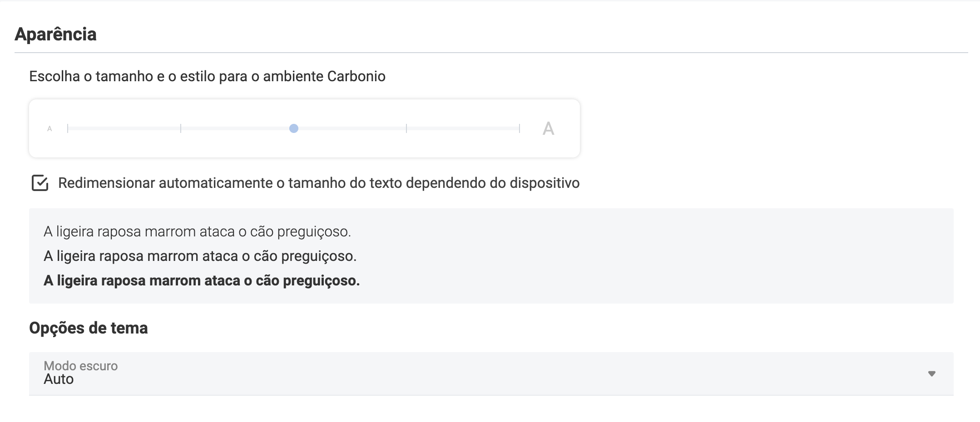The height and width of the screenshot is (422, 980).
Task: Set the font slider to its smallest tick
Action: pos(68,128)
